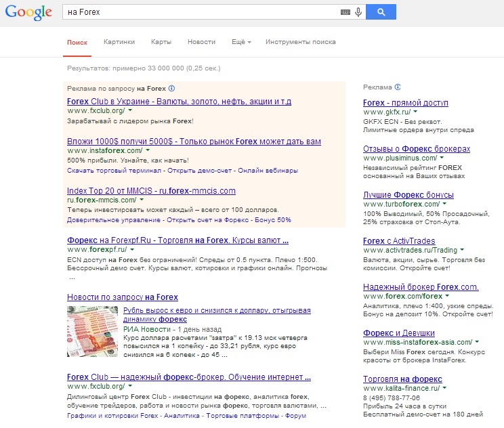
Task: Open 'Index Top 20 от MMCIS' link
Action: [x=151, y=191]
